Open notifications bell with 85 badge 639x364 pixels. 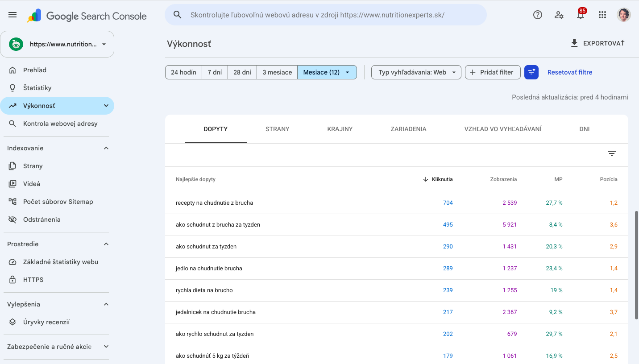581,15
